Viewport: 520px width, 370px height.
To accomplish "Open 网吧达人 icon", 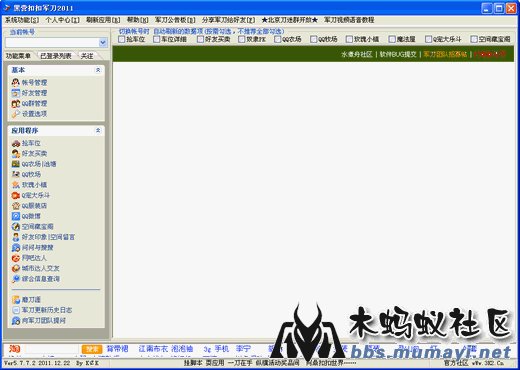I will point(16,258).
